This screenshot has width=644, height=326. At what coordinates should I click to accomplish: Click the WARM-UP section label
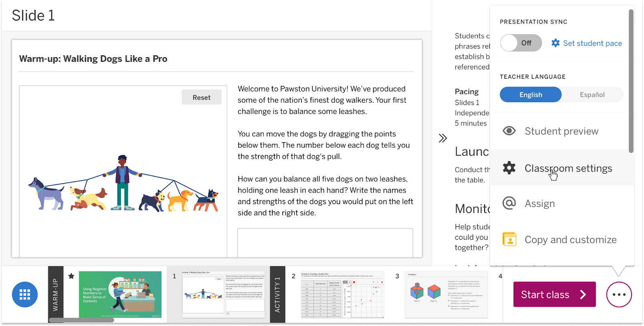pyautogui.click(x=56, y=295)
